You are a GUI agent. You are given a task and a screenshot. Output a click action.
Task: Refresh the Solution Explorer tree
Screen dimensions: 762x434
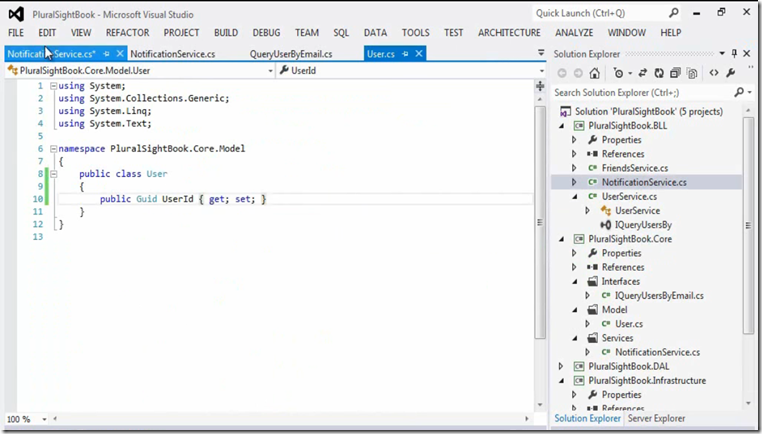point(659,73)
